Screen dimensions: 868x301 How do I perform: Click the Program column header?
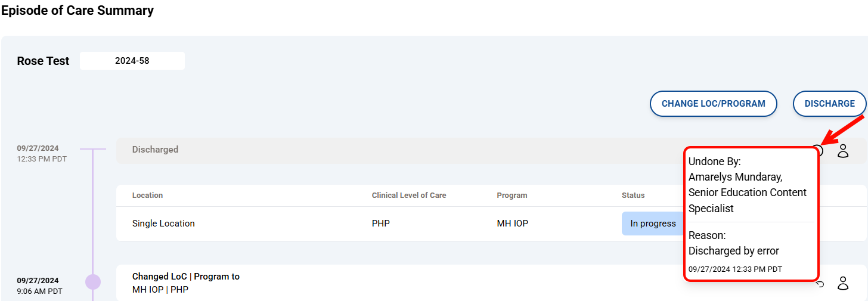[x=511, y=196]
